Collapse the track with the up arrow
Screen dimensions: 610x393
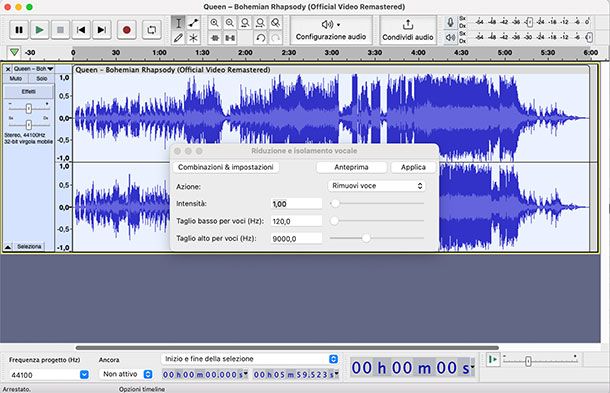[x=8, y=247]
